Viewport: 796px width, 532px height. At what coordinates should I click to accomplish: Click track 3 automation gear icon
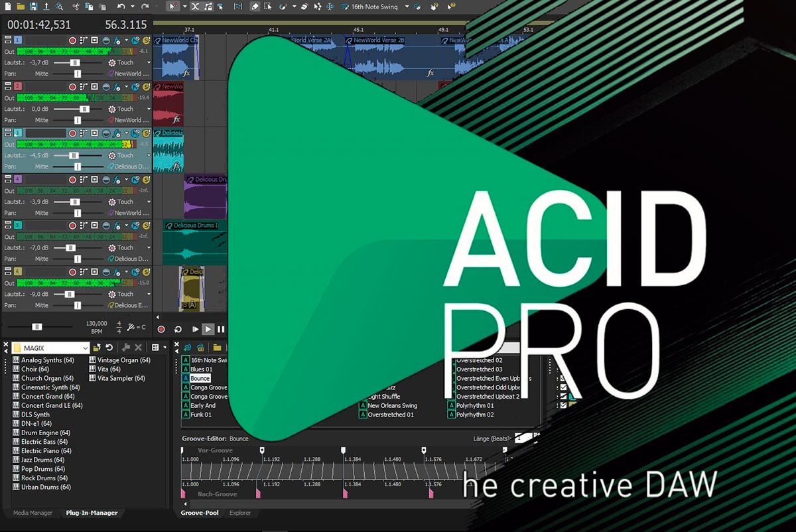click(112, 155)
